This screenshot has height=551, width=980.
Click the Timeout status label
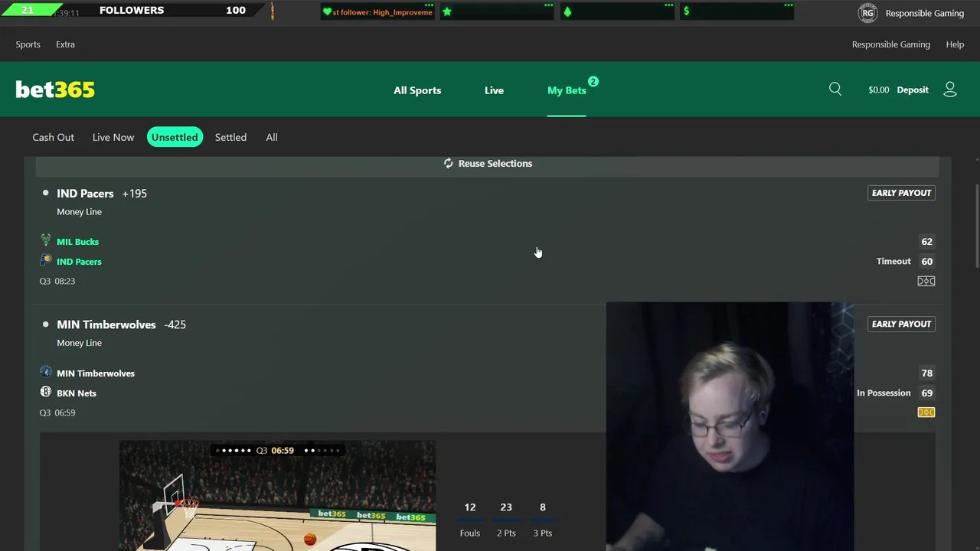tap(893, 261)
